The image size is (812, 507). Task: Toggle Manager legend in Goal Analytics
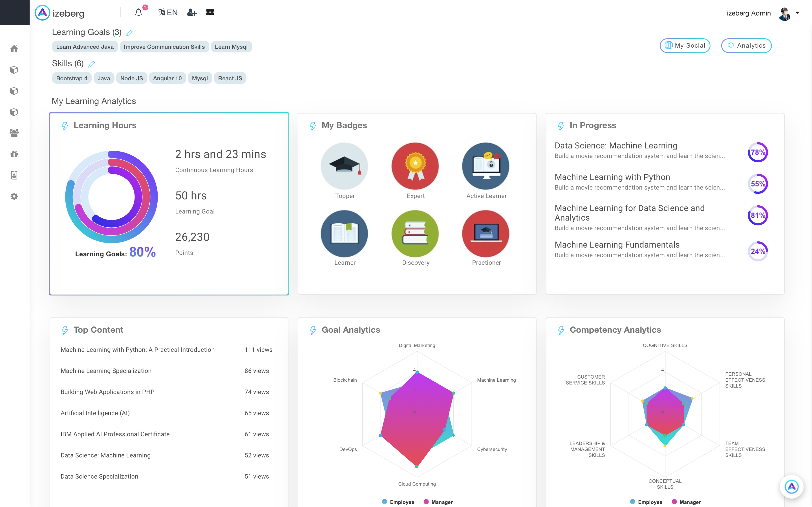click(x=438, y=502)
